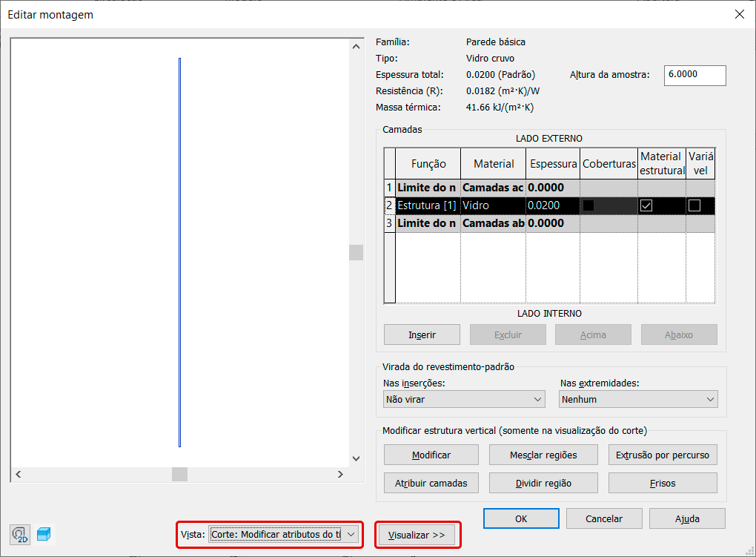Open the Vista dropdown list
Screen dimensions: 756x557
point(351,534)
